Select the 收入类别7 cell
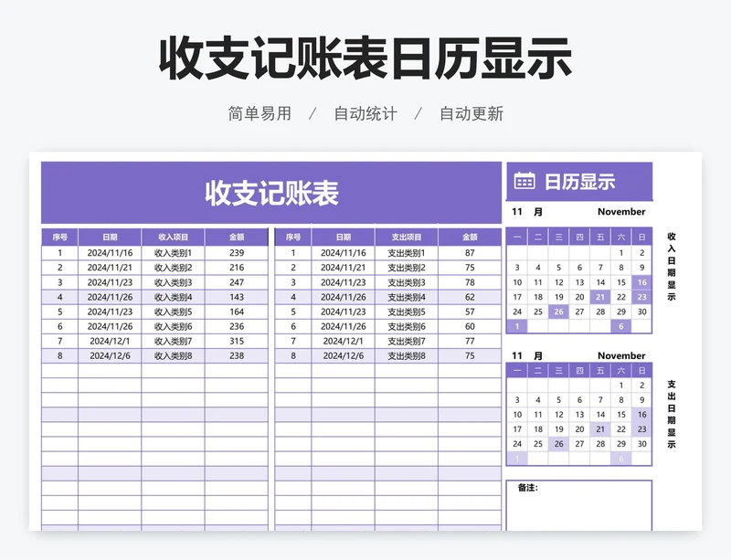This screenshot has width=731, height=560. tap(173, 341)
